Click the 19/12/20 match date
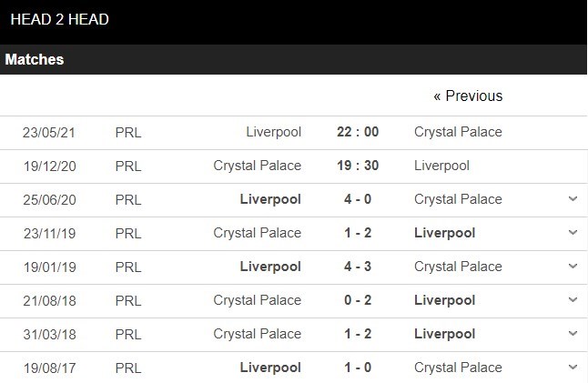The height and width of the screenshot is (383, 588). (49, 166)
